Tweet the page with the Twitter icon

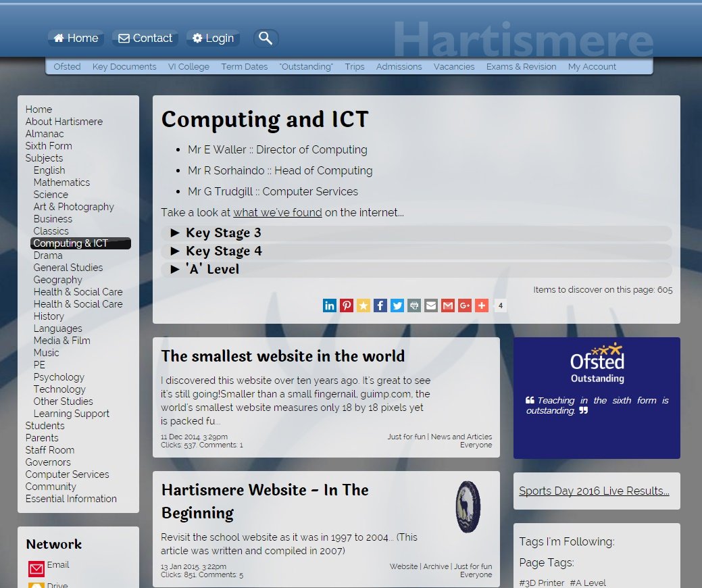[x=397, y=305]
